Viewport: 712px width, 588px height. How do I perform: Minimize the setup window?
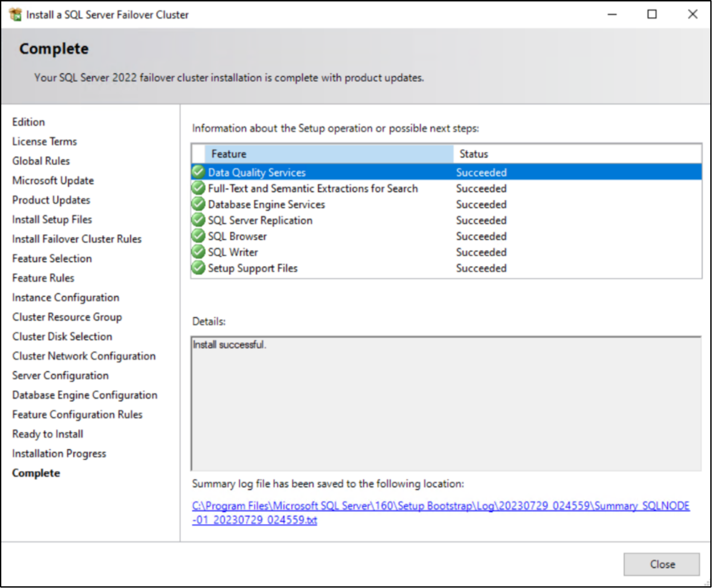point(612,15)
